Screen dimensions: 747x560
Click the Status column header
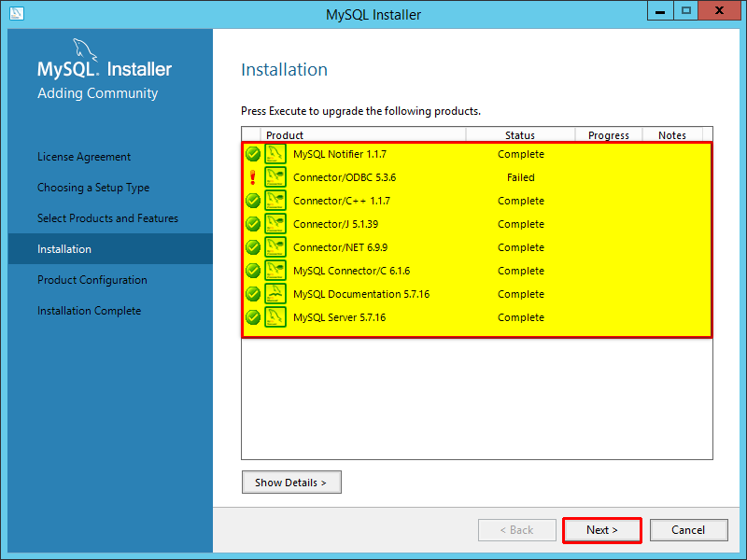click(520, 135)
